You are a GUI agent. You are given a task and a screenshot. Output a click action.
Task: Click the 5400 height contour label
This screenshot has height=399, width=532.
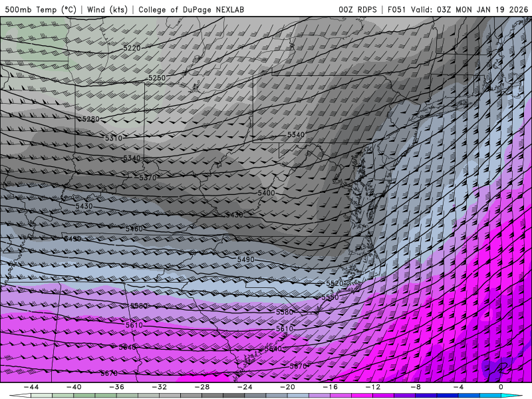pyautogui.click(x=267, y=193)
